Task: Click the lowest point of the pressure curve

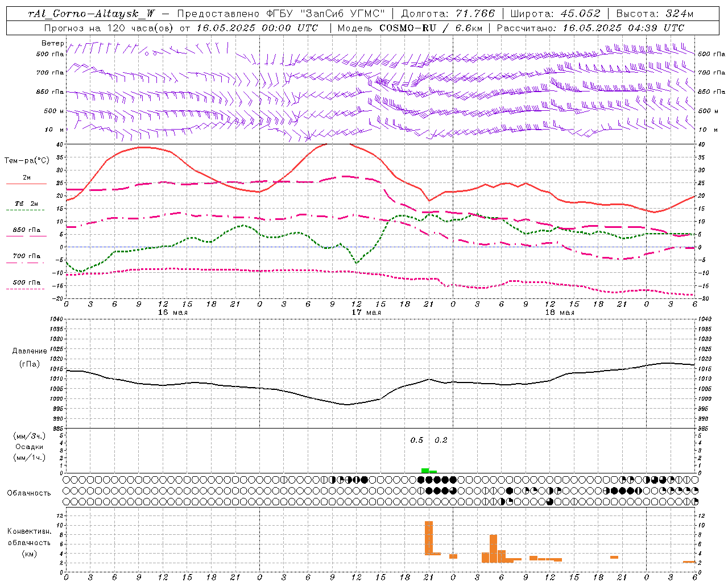Action: tap(347, 405)
